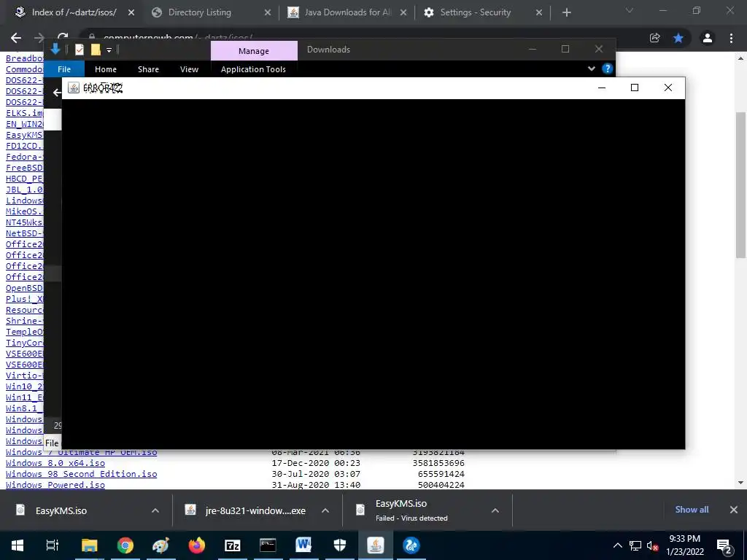Open Windows 8.0 x64.iso link
The image size is (747, 560).
tap(55, 463)
